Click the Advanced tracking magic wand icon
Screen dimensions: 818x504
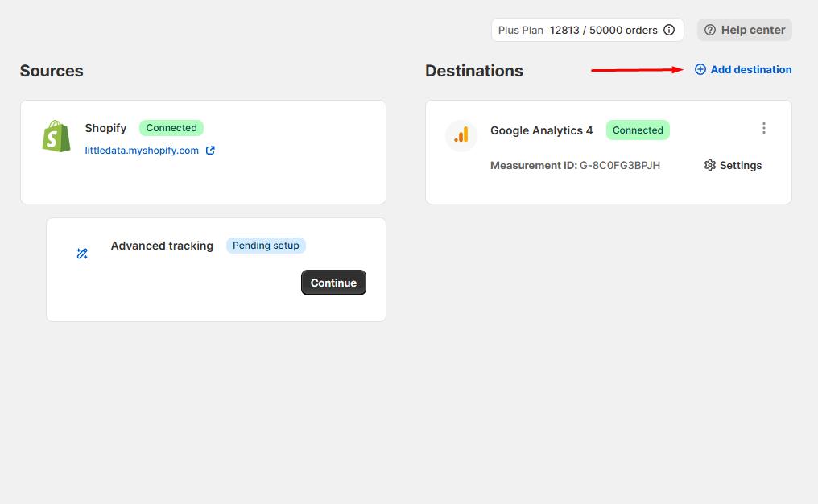tap(81, 254)
